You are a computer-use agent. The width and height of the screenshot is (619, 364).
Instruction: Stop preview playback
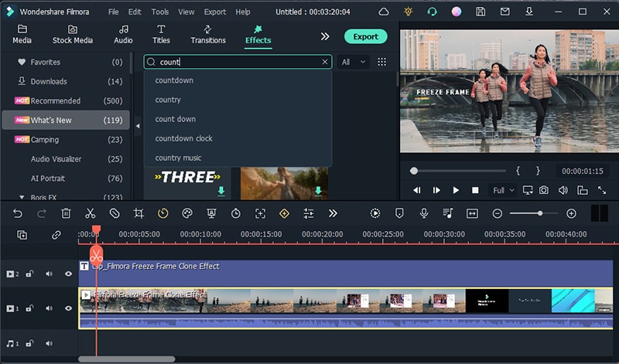coord(475,190)
